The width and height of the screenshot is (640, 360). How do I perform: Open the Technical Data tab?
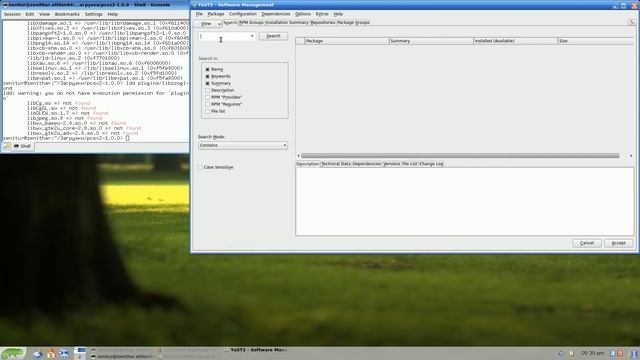click(336, 164)
